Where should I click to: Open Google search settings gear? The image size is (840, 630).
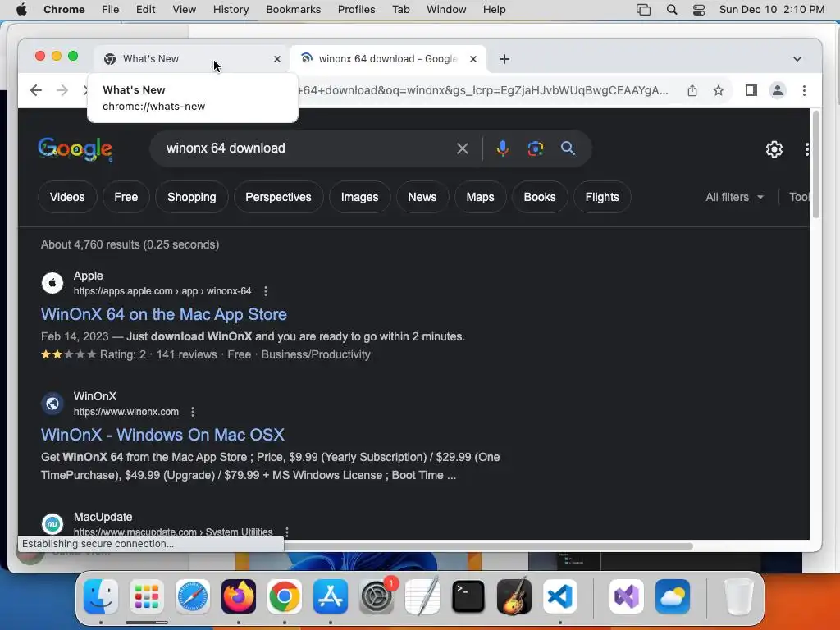coord(774,149)
